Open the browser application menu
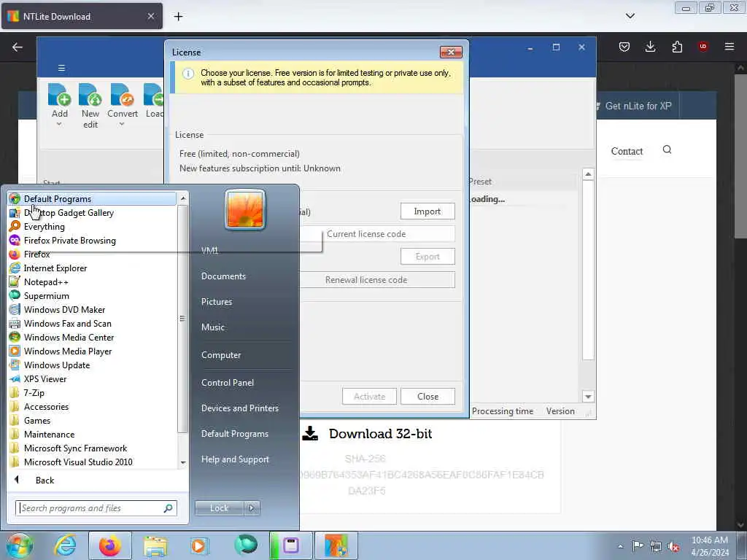The height and width of the screenshot is (560, 747). [x=729, y=47]
